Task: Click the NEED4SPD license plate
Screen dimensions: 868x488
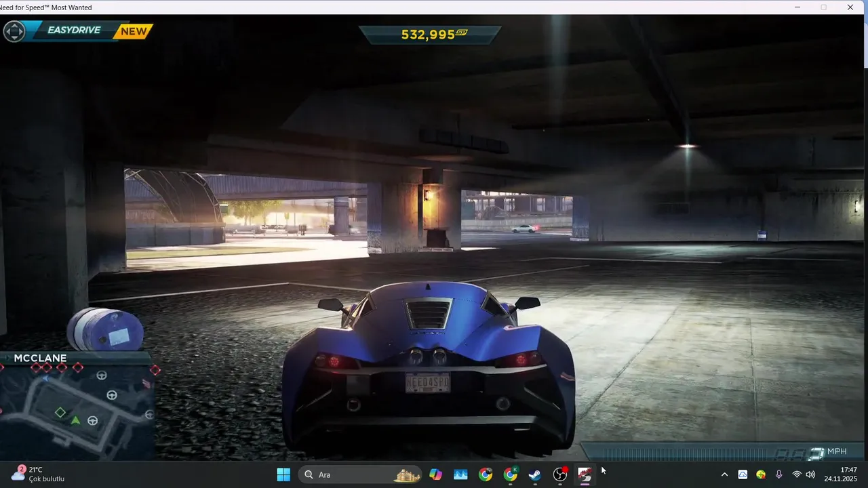Action: (427, 383)
